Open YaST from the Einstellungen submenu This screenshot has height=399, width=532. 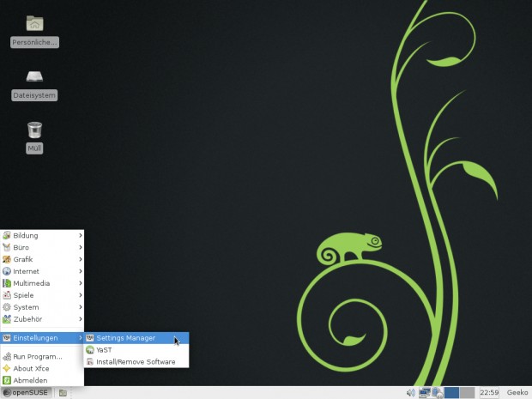click(x=136, y=350)
